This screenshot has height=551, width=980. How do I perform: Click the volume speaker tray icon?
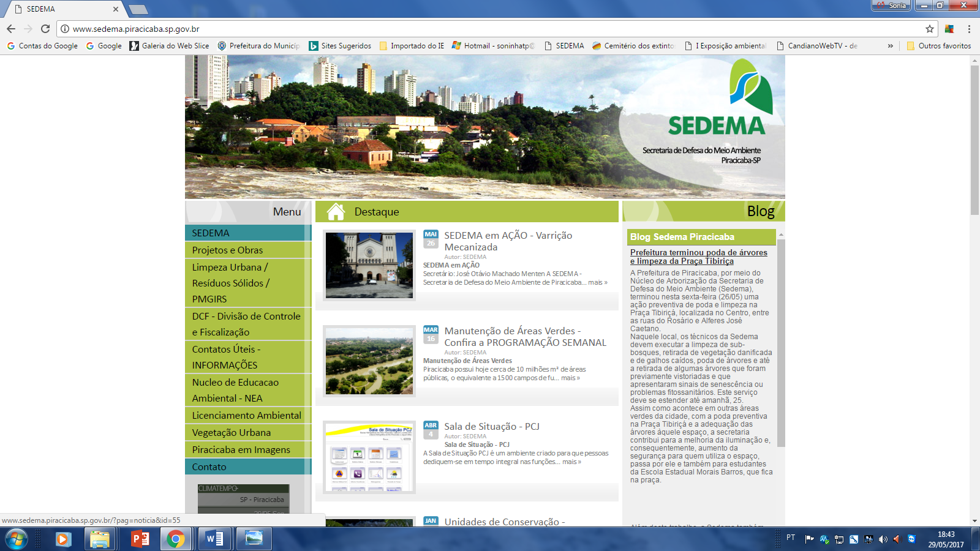tap(883, 539)
